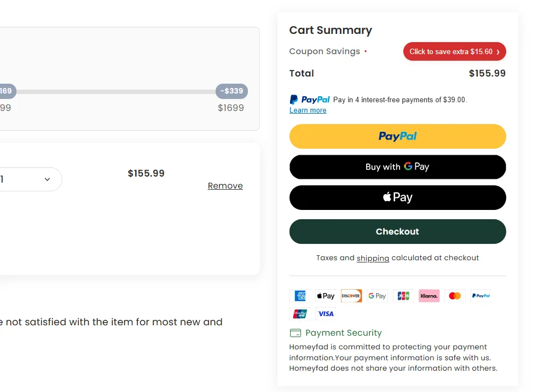Click the G Pay icon in payment grid
Image resolution: width=550 pixels, height=392 pixels.
(377, 295)
